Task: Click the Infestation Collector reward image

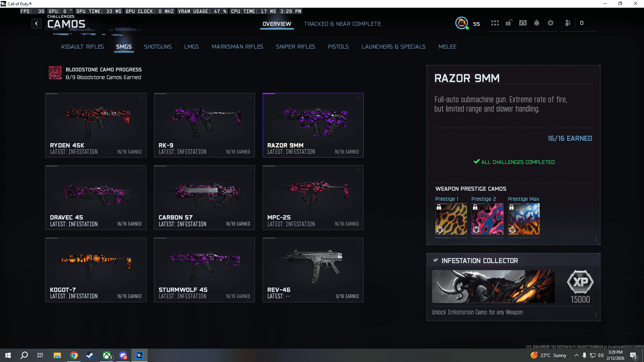Action: [493, 287]
